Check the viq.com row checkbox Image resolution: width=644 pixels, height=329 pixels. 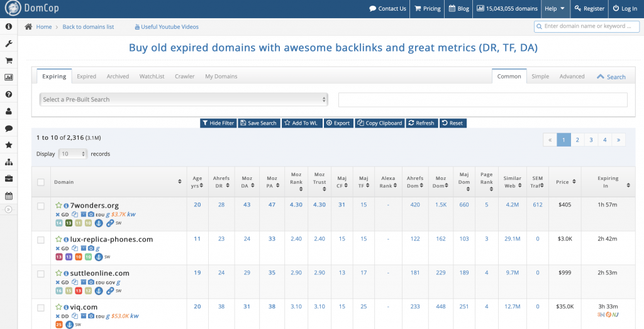pos(41,307)
